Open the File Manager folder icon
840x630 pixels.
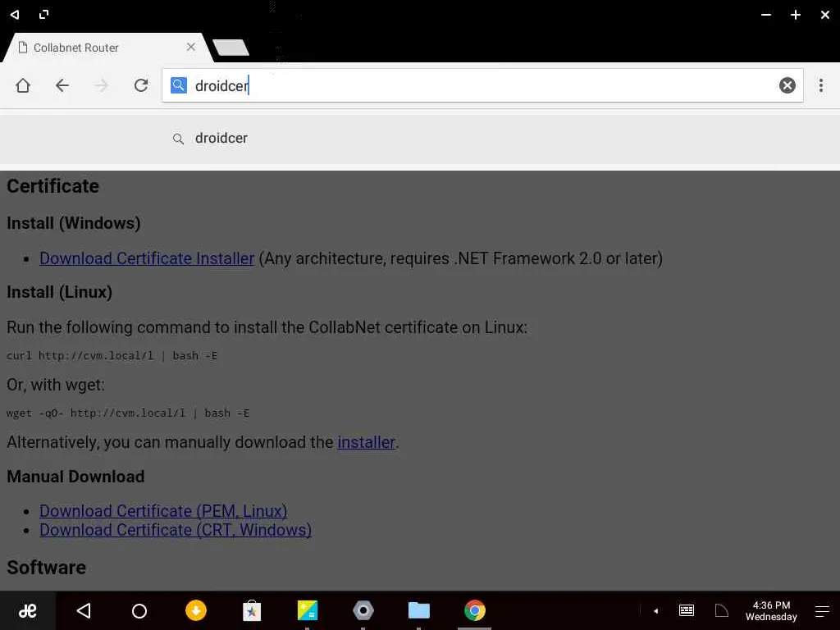(419, 610)
